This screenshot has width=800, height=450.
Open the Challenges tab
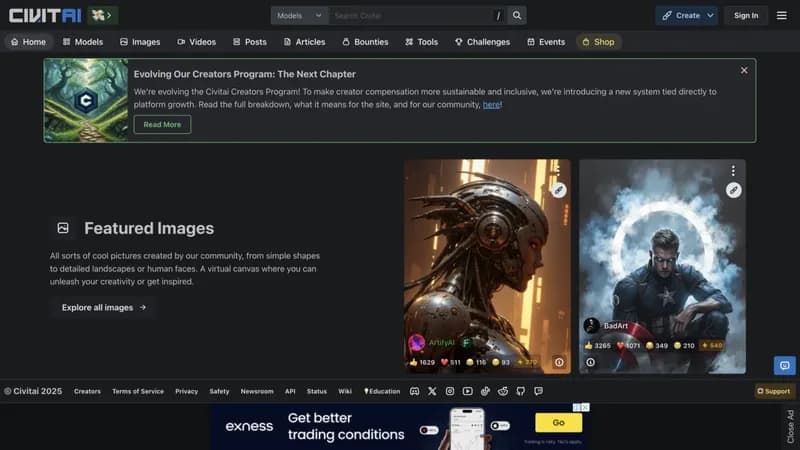click(x=482, y=42)
